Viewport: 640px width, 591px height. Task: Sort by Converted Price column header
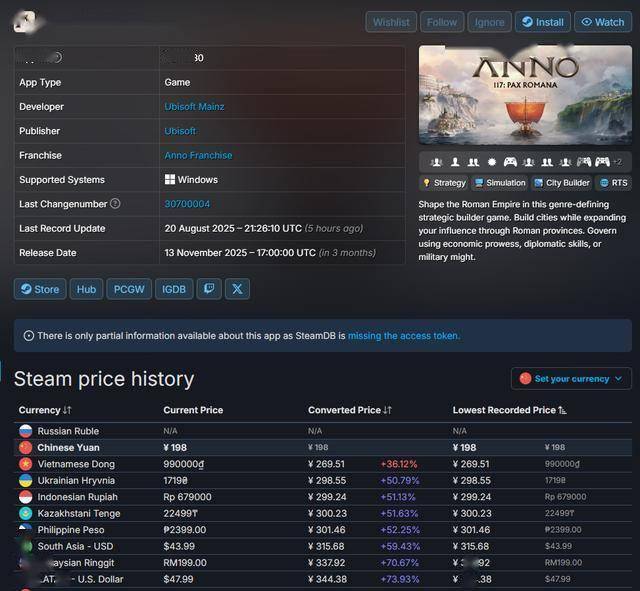350,410
